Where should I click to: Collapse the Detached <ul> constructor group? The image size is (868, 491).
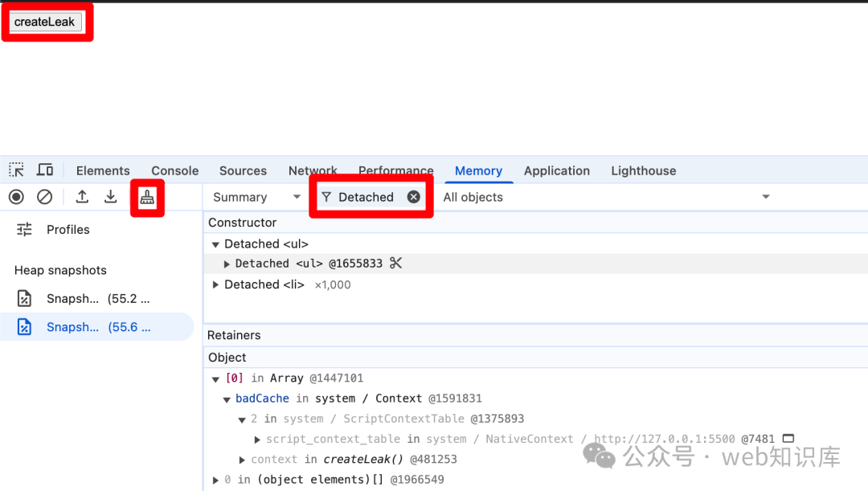click(215, 244)
